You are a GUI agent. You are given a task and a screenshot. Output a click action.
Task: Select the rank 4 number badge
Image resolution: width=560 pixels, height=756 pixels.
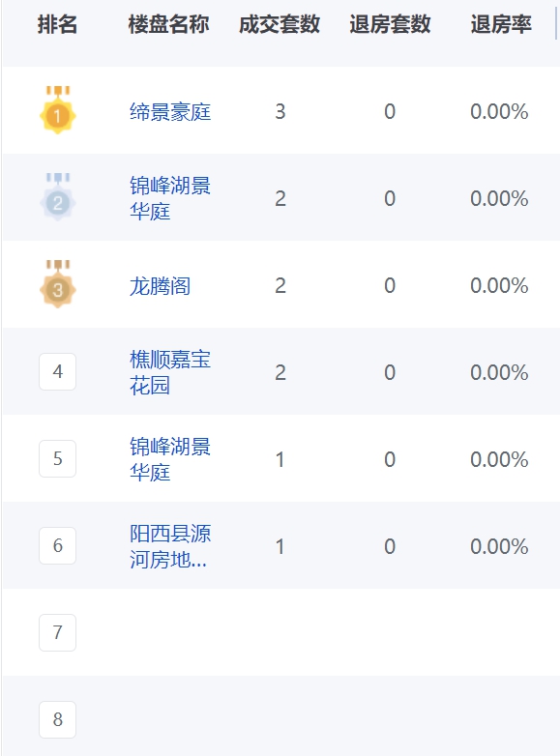(x=58, y=371)
